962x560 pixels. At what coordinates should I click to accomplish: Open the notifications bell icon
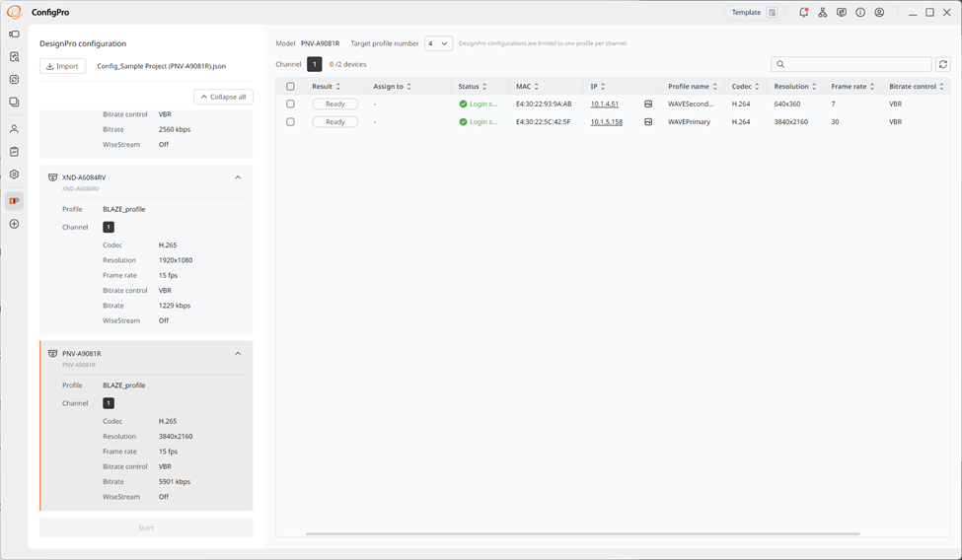[x=803, y=12]
